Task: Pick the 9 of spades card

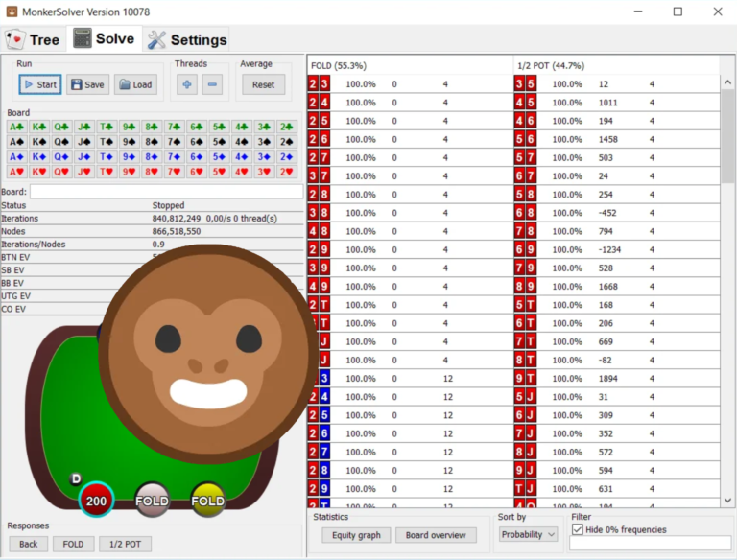Action: click(x=129, y=142)
